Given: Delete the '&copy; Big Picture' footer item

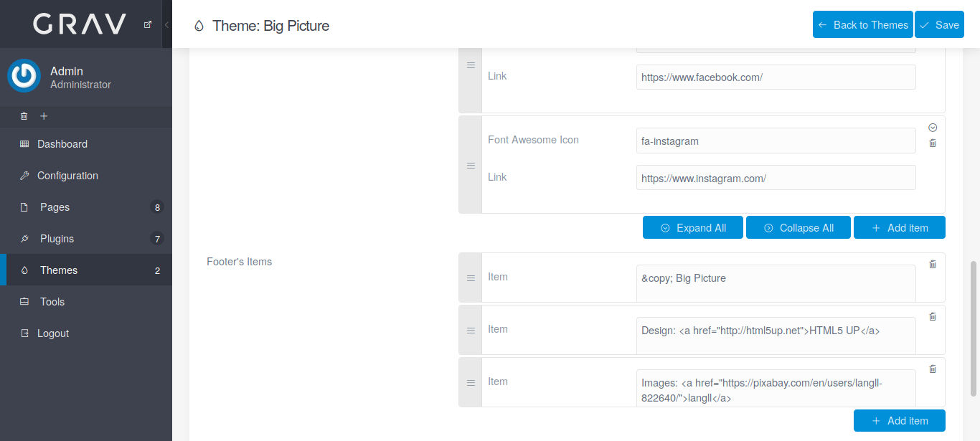Looking at the screenshot, I should [933, 264].
